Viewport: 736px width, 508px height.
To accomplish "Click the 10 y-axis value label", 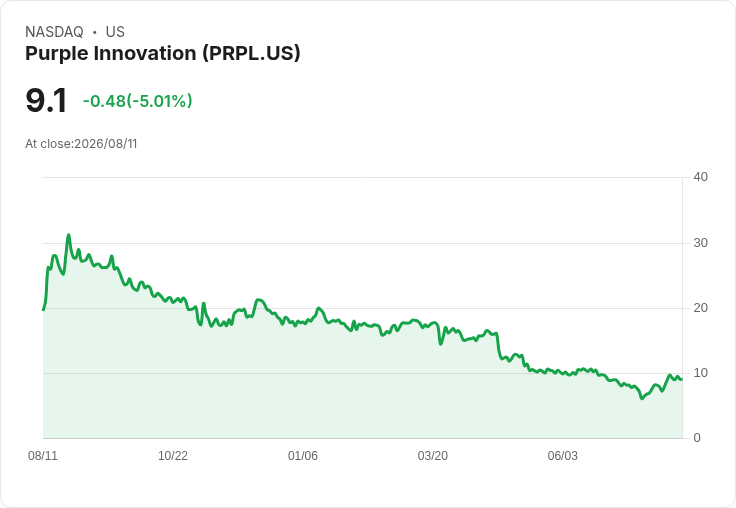I will (700, 373).
